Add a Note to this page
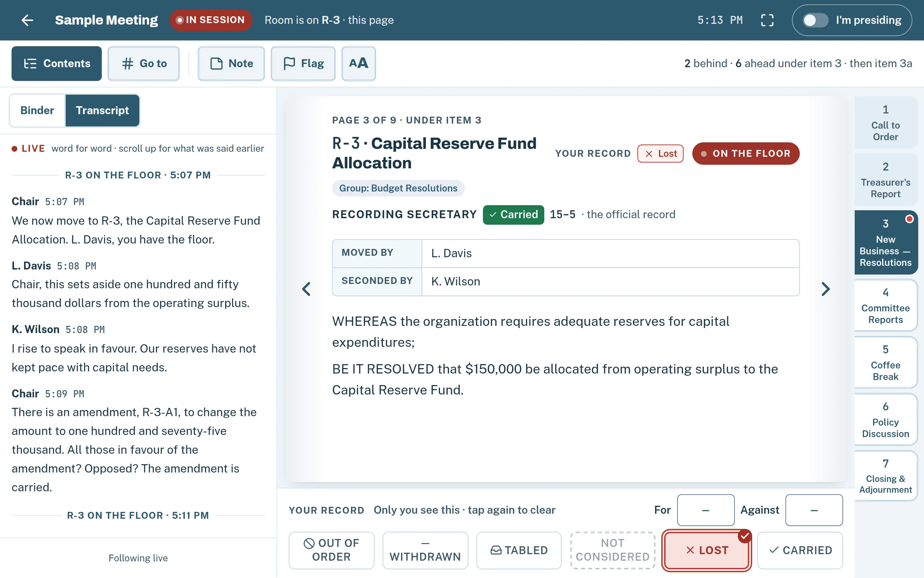 click(x=231, y=64)
